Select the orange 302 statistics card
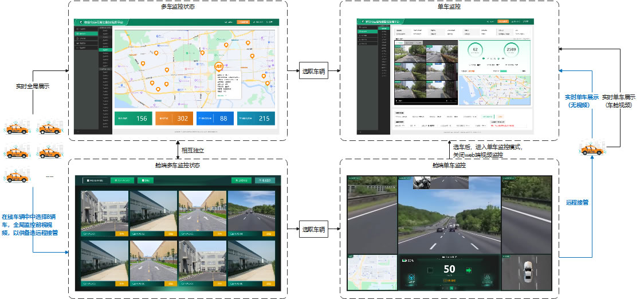The image size is (644, 299). (x=174, y=119)
